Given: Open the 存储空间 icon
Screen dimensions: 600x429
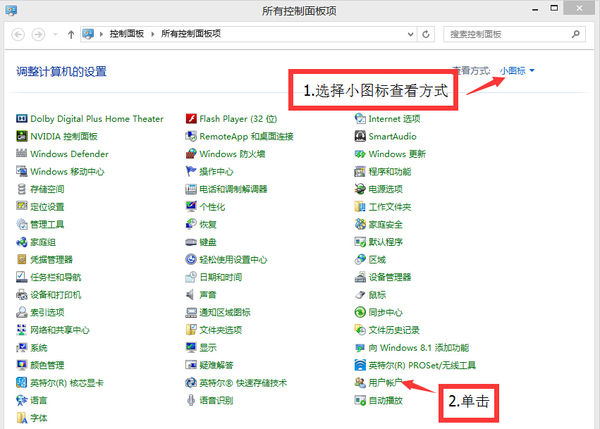Looking at the screenshot, I should 21,189.
